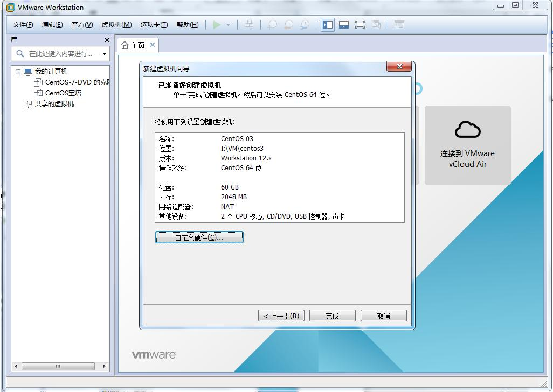Viewport: 553px width, 392px height.
Task: Select the 主页 tab
Action: point(138,45)
